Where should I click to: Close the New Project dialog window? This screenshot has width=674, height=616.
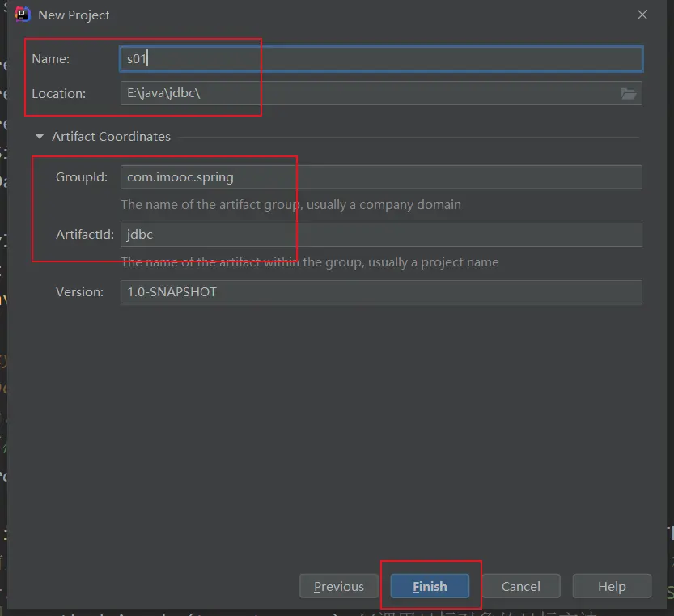coord(642,15)
